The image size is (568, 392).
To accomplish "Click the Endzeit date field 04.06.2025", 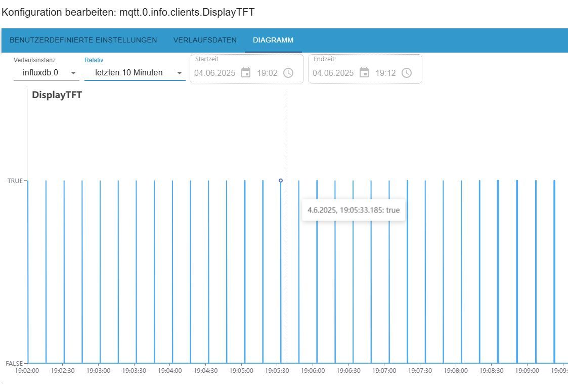I will click(x=333, y=73).
